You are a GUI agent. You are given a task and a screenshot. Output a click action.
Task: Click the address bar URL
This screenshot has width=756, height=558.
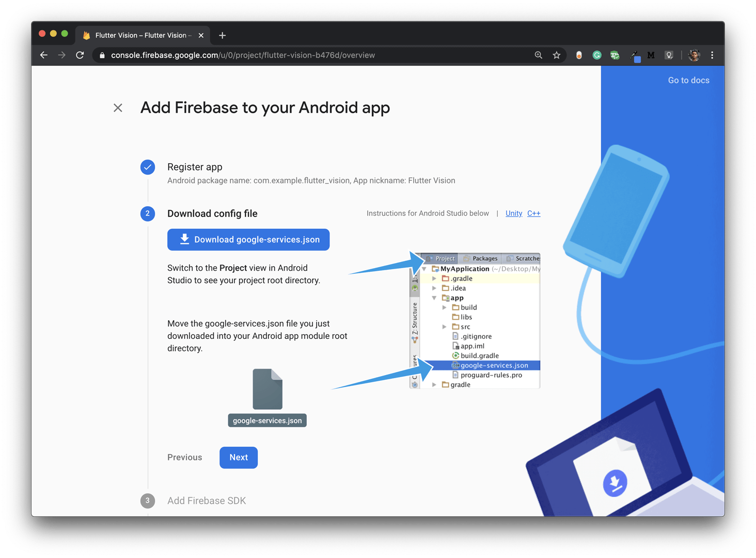coord(243,55)
